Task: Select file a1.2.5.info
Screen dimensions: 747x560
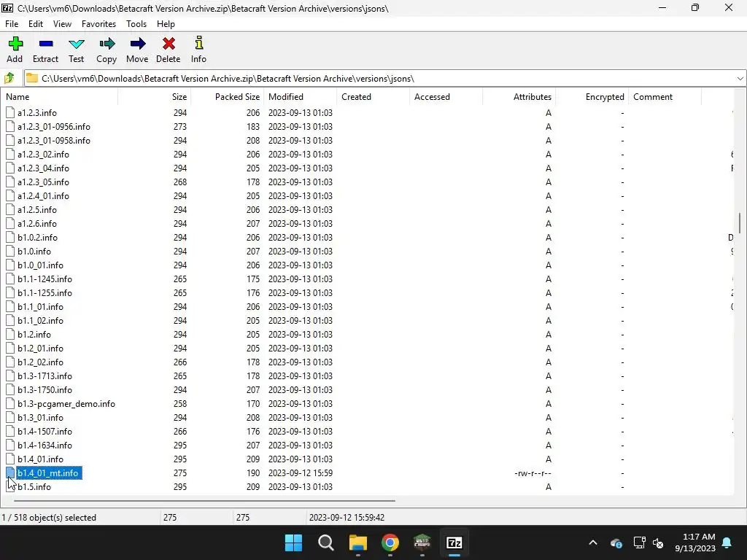Action: (37, 210)
